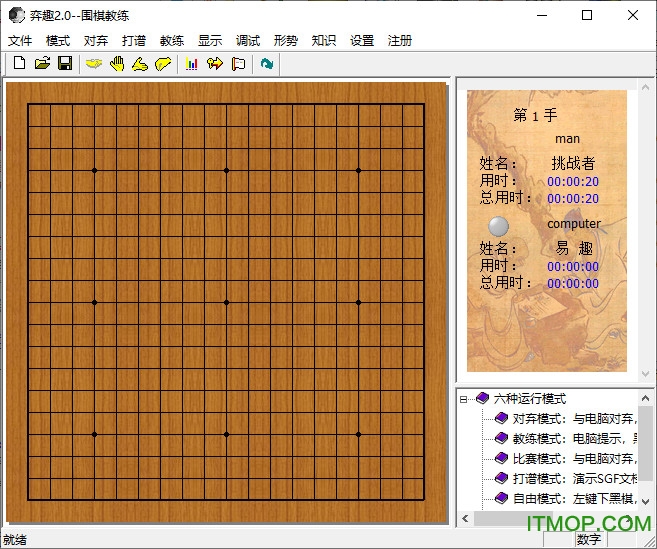Open the 调试 menu
The image size is (657, 549).
[x=248, y=41]
